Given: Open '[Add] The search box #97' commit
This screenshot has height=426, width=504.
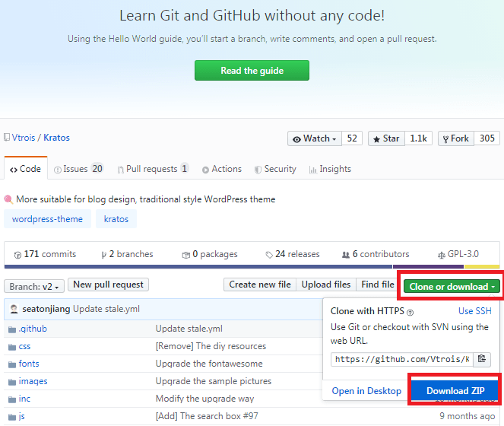Looking at the screenshot, I should (x=207, y=416).
